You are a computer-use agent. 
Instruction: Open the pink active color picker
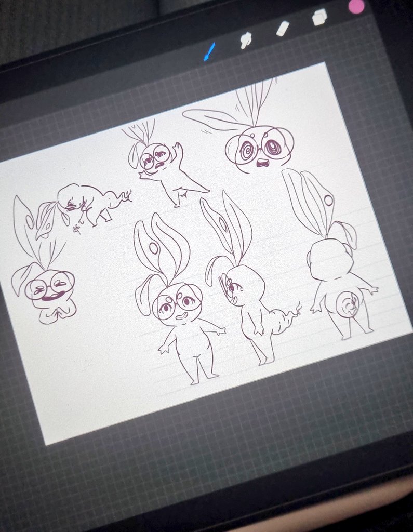[x=356, y=6]
